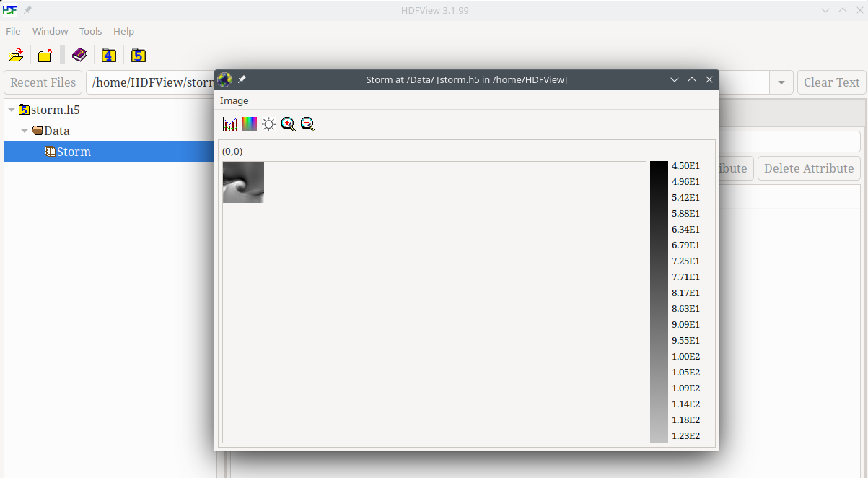
Task: Zoom in on the Storm image
Action: pos(289,124)
